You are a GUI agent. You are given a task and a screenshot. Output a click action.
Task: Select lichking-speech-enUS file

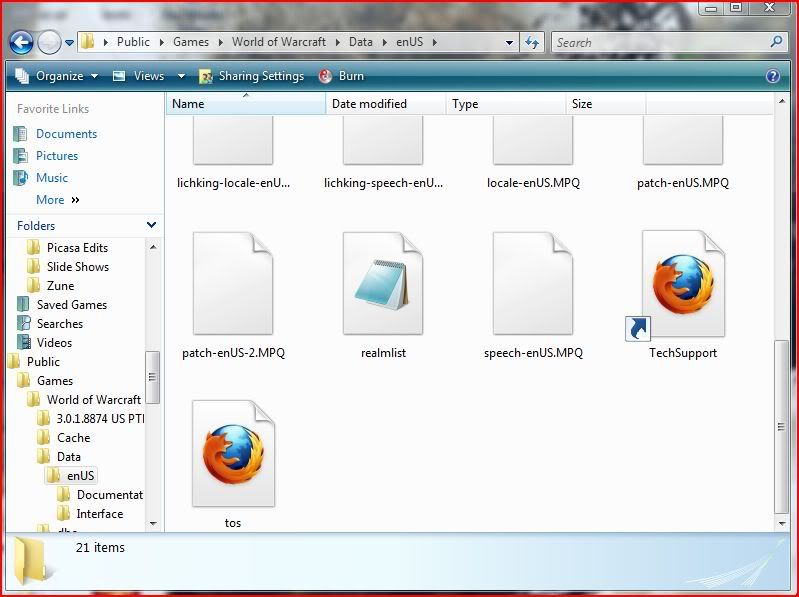point(383,153)
